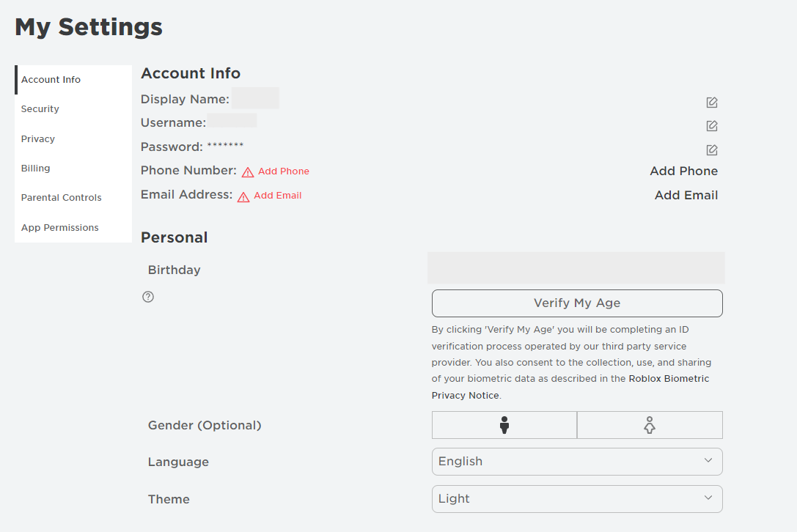
Task: Open the Language dropdown set to English
Action: [577, 462]
